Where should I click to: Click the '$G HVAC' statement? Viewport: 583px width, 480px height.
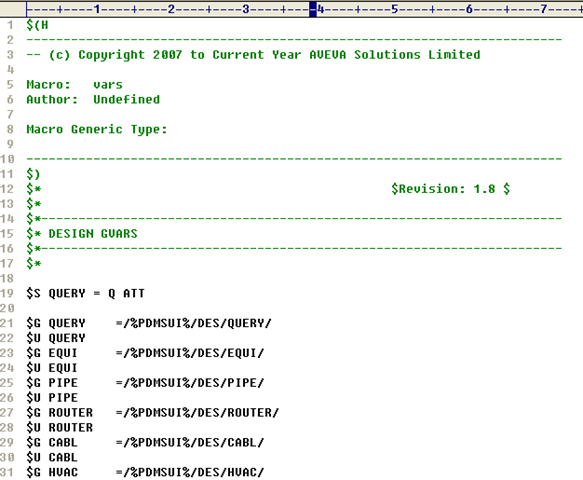(x=52, y=472)
